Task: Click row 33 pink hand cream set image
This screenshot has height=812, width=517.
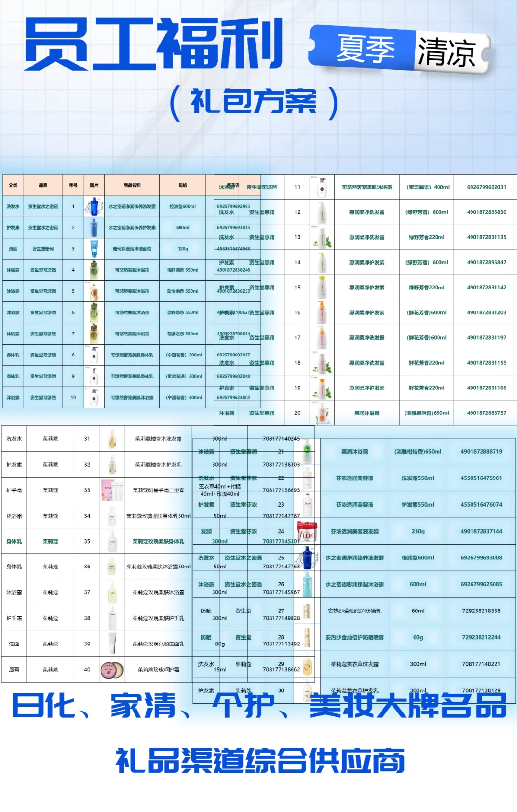Action: (112, 490)
